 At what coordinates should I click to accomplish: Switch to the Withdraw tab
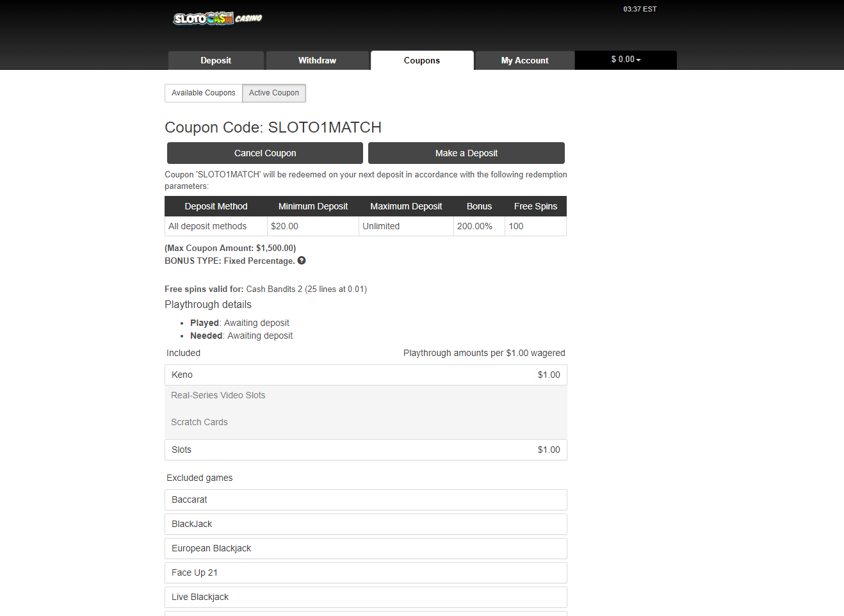click(x=317, y=60)
